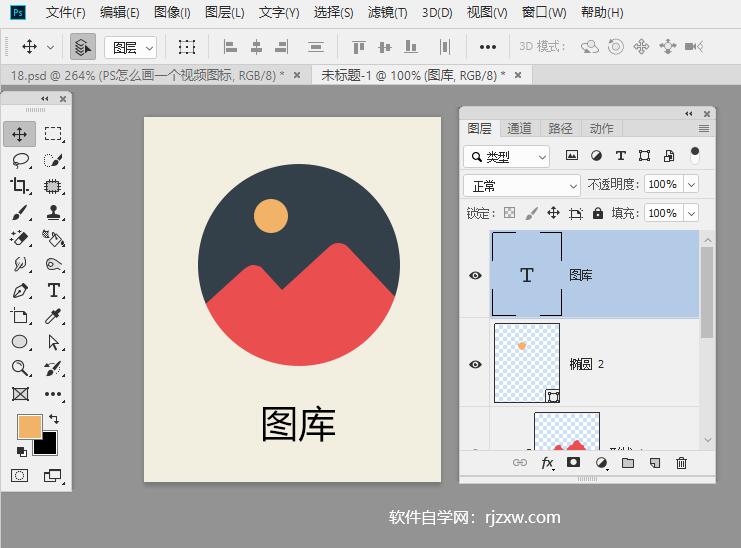Open the fill 填充 dropdown arrow
Image resolution: width=741 pixels, height=548 pixels.
click(x=691, y=213)
